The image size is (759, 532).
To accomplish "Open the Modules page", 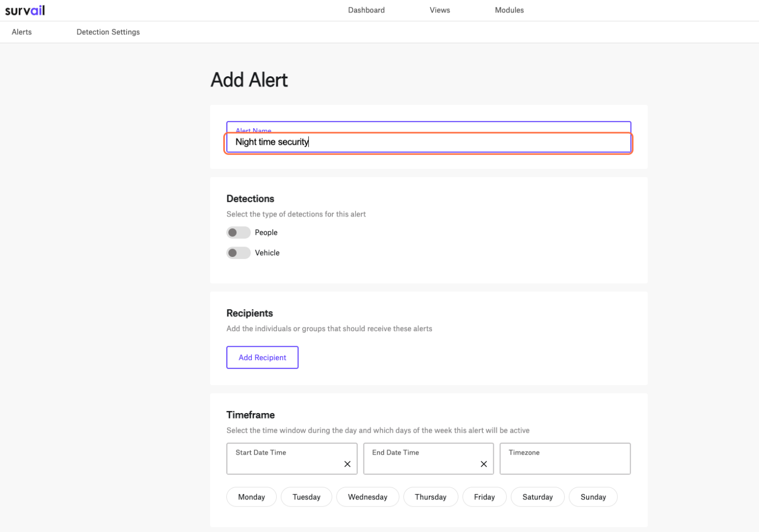I will pyautogui.click(x=509, y=10).
